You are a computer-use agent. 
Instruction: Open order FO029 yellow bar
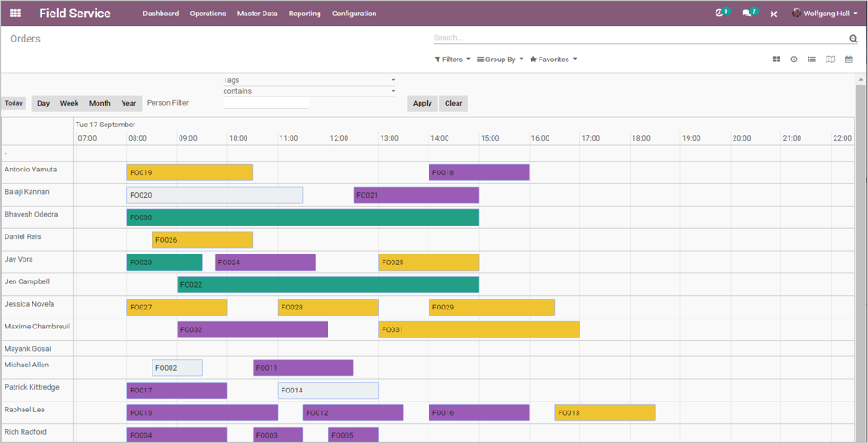(x=492, y=308)
